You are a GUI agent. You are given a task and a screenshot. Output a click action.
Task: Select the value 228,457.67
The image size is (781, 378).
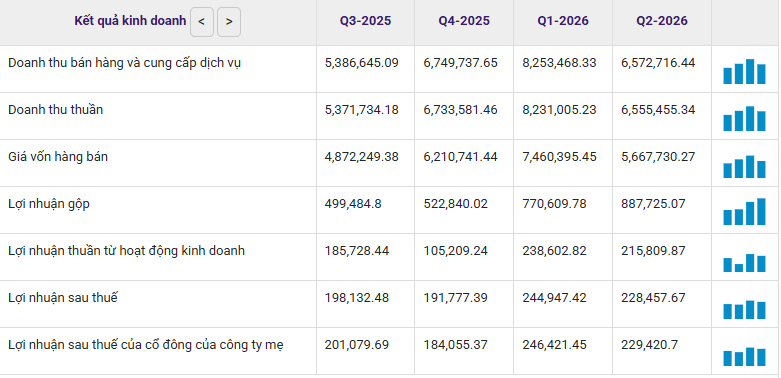tap(653, 298)
